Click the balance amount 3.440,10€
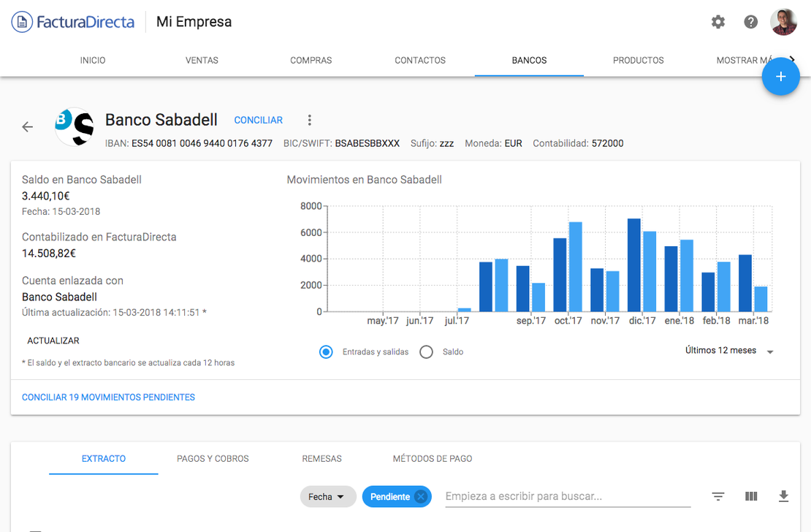 45,196
